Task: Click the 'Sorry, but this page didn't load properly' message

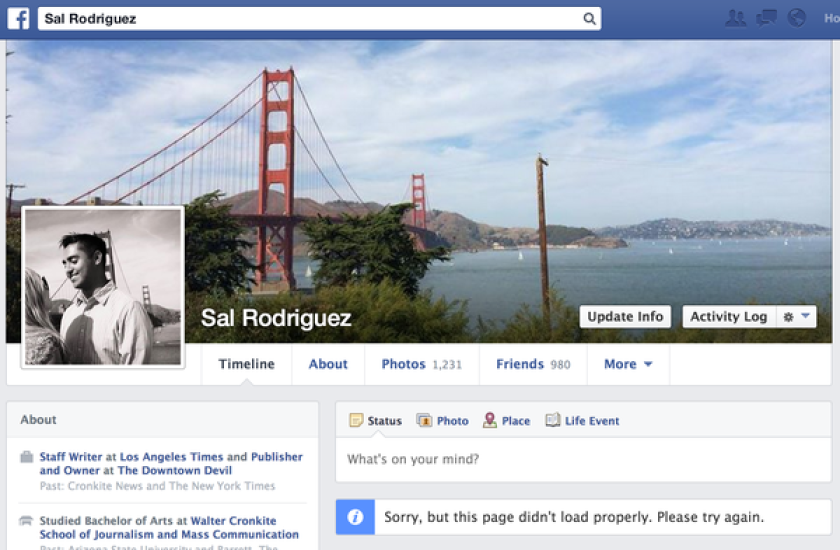Action: (x=574, y=517)
